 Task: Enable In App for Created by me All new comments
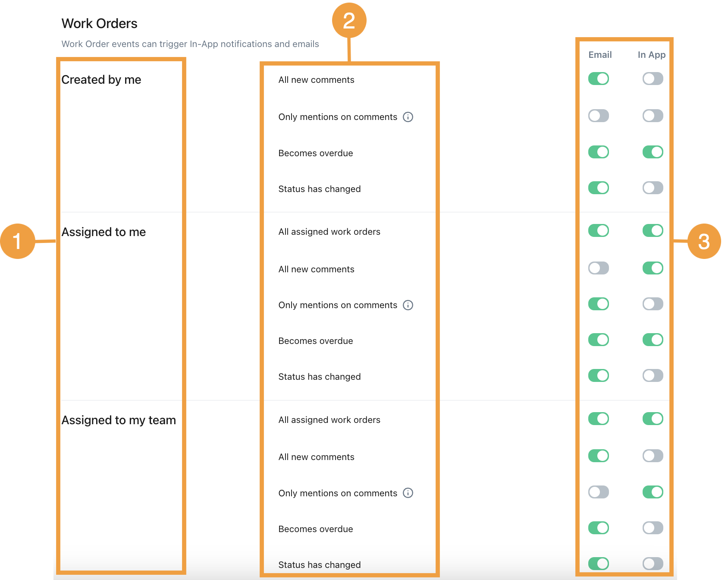pyautogui.click(x=653, y=79)
